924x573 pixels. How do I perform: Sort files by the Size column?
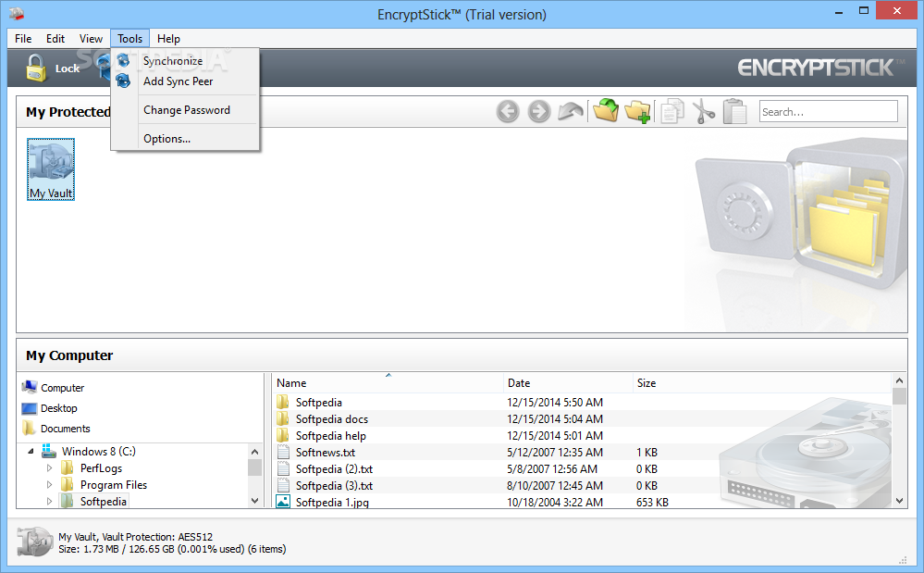coord(761,382)
